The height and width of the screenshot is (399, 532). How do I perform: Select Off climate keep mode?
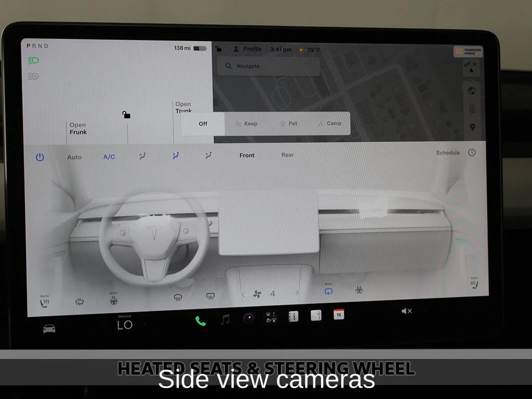203,124
